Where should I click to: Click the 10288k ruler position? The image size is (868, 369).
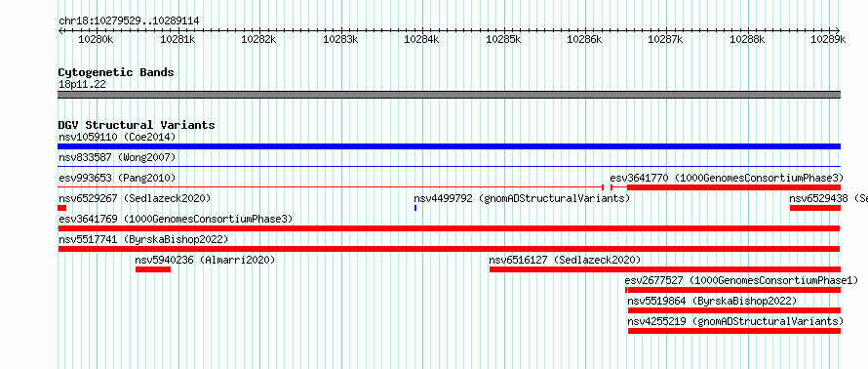click(747, 39)
